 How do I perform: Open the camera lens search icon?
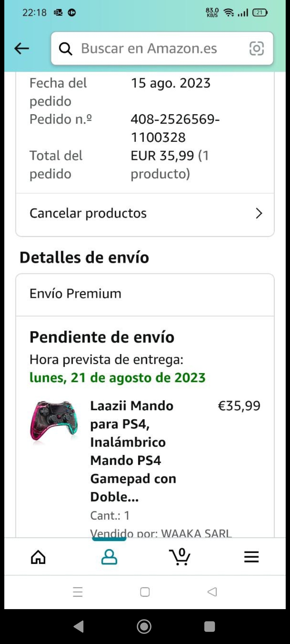(256, 49)
